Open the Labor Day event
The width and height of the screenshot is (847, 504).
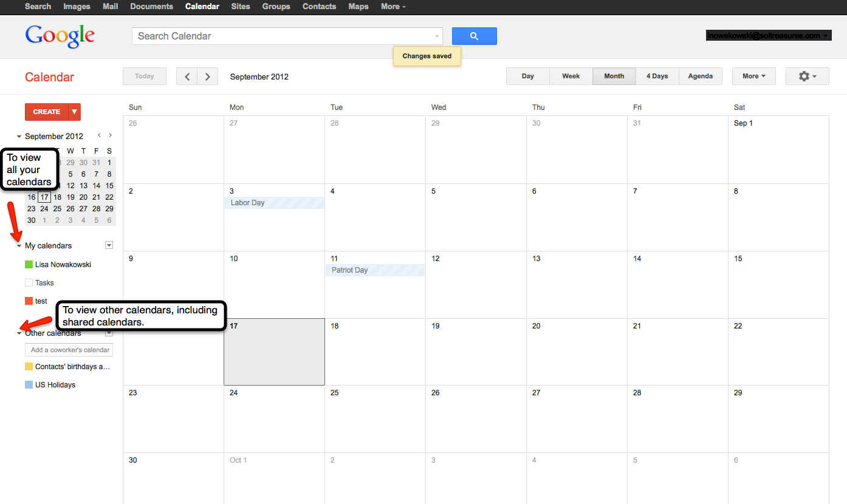pos(274,203)
